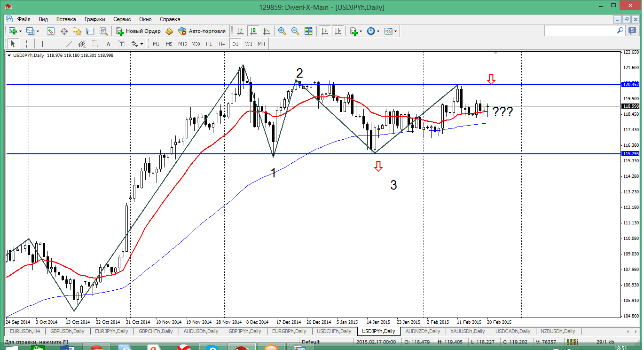Open the chat notifications icon showing 5
644x350 pixels.
632,31
